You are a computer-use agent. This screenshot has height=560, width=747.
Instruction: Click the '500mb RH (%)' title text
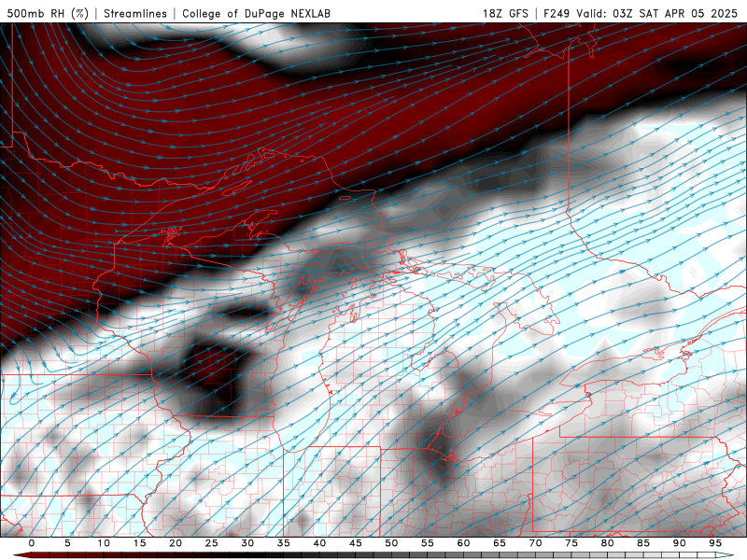click(48, 13)
